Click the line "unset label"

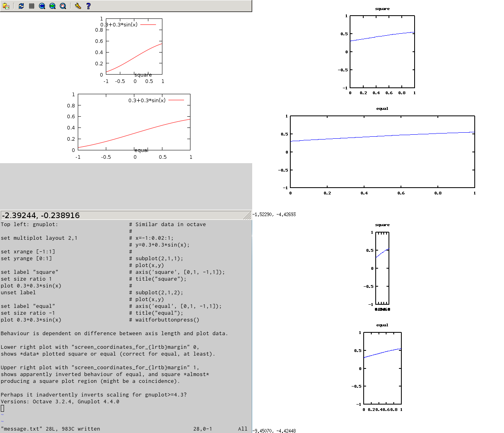pos(18,293)
